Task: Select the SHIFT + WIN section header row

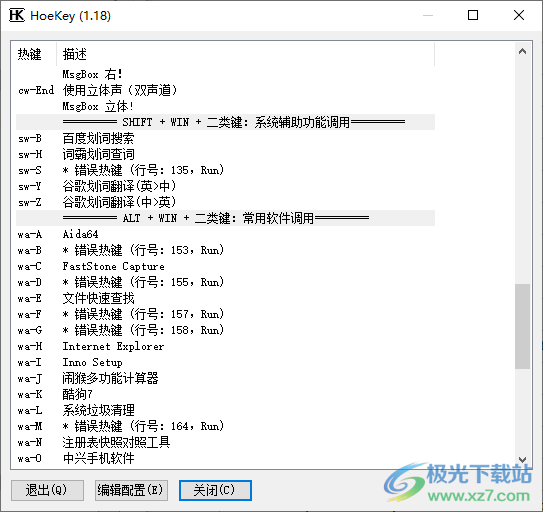Action: 225,122
